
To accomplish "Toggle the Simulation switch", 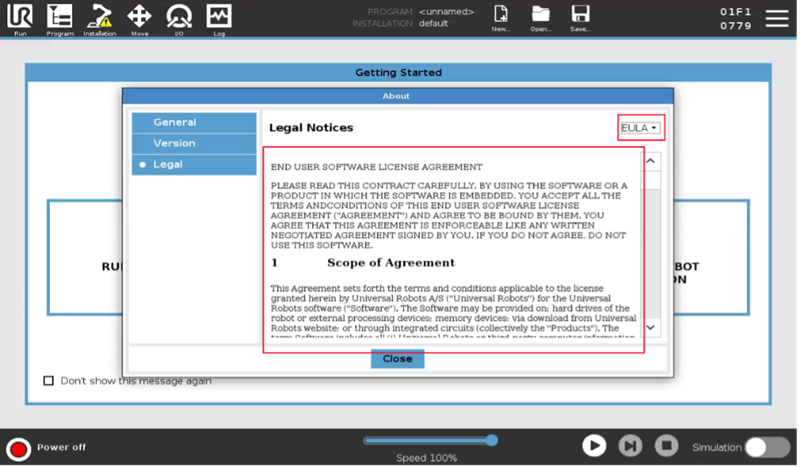I will click(767, 447).
